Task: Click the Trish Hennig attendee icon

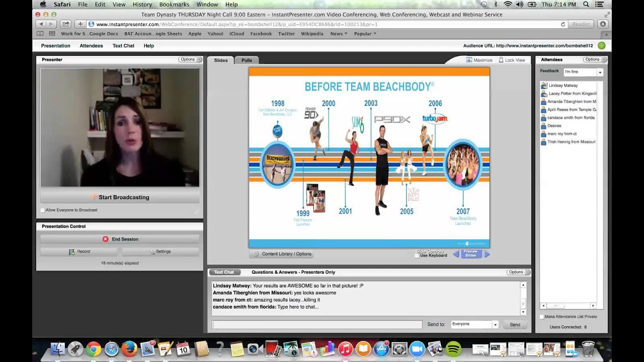Action: tap(543, 142)
